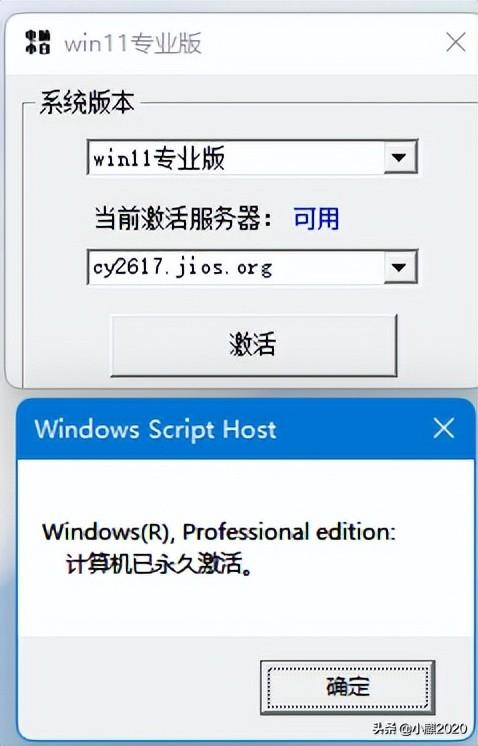Viewport: 478px width, 746px height.
Task: Expand the system version dropdown arrow
Action: (x=400, y=157)
